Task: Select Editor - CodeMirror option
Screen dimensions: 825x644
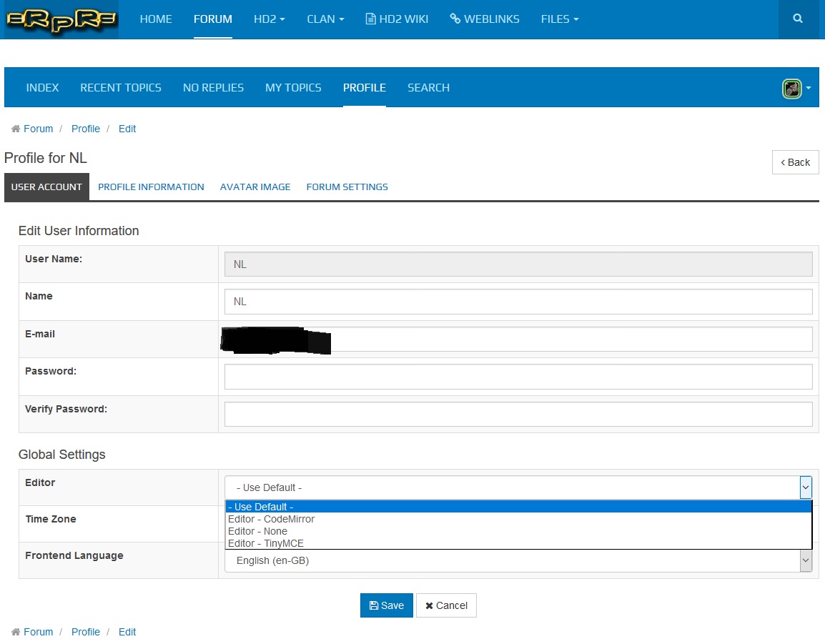Action: point(271,519)
